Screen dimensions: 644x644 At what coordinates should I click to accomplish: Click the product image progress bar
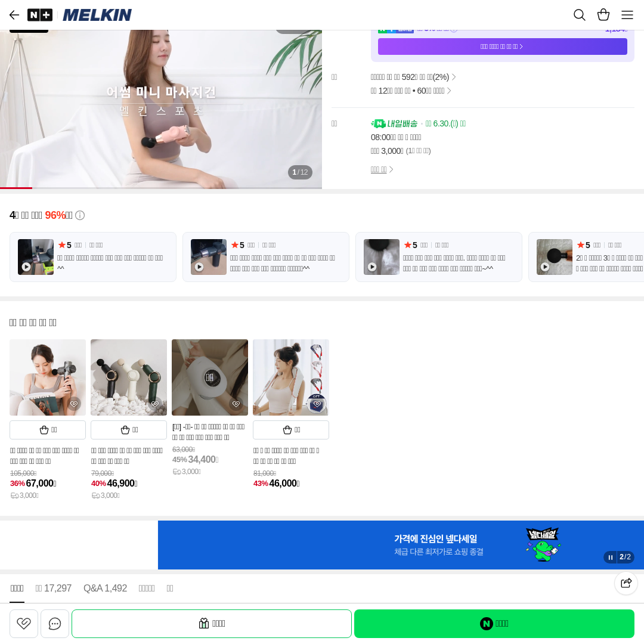pyautogui.click(x=161, y=188)
